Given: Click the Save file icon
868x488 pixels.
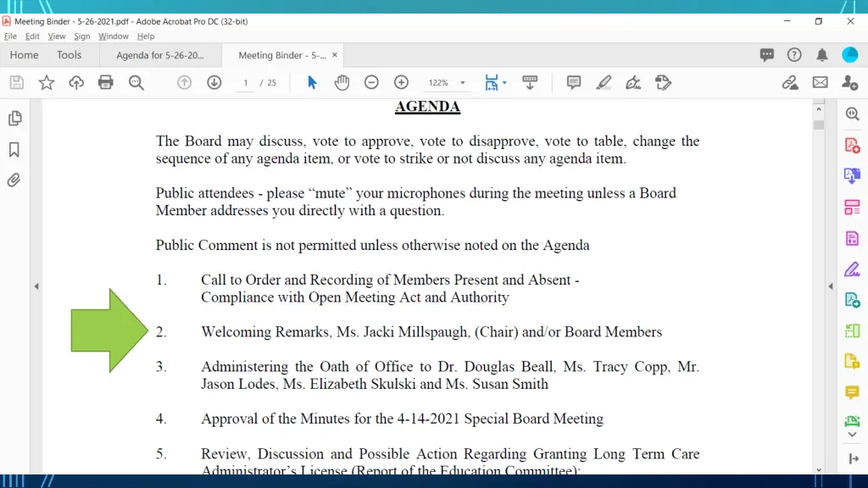Looking at the screenshot, I should coord(17,82).
